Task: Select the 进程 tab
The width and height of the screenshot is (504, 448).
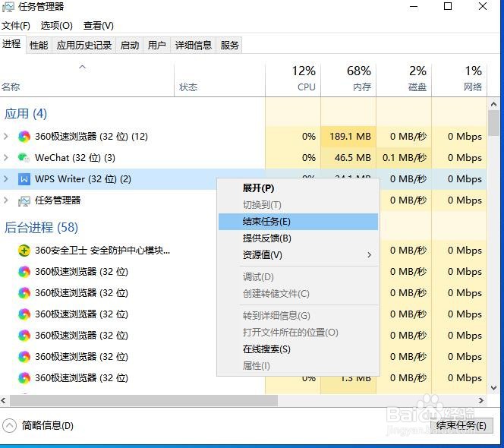Action: click(x=12, y=44)
